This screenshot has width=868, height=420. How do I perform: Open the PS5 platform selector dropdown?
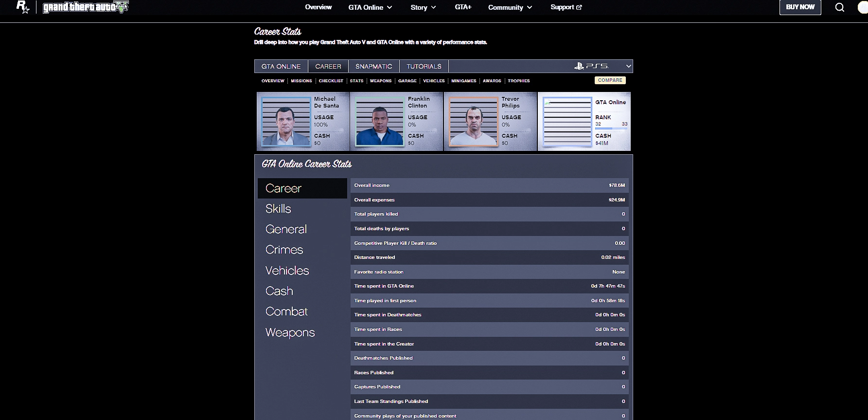pos(602,66)
